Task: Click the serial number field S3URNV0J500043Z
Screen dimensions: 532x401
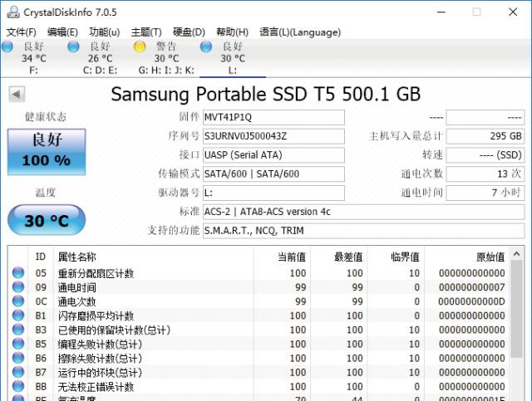Action: [x=273, y=136]
